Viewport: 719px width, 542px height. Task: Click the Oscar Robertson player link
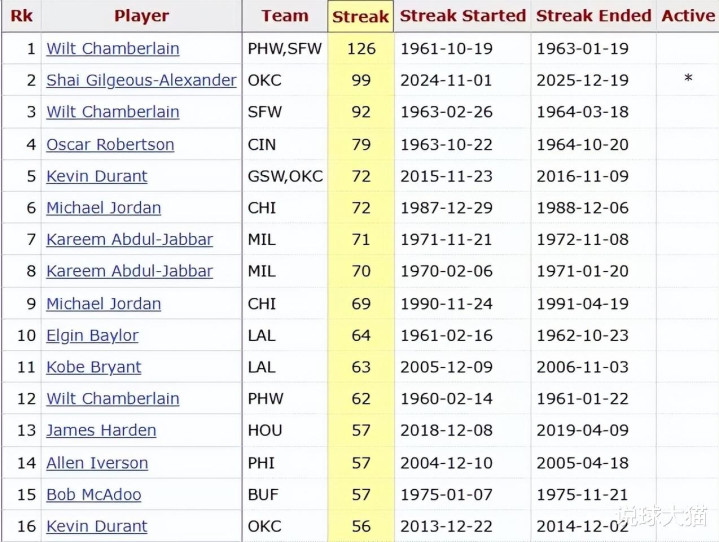[110, 144]
